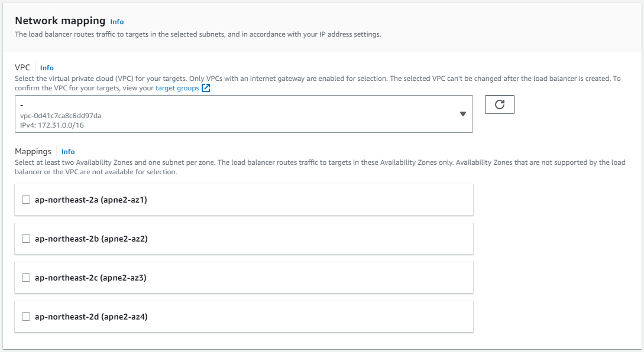This screenshot has width=644, height=352.
Task: Click the Mappings section label
Action: [33, 151]
